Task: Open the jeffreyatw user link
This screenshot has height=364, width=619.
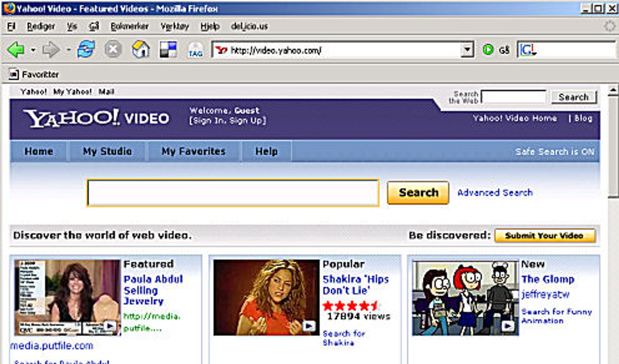Action: coord(545,294)
